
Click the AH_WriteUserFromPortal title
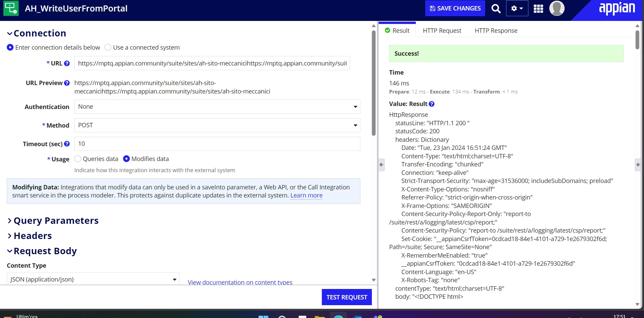point(76,8)
